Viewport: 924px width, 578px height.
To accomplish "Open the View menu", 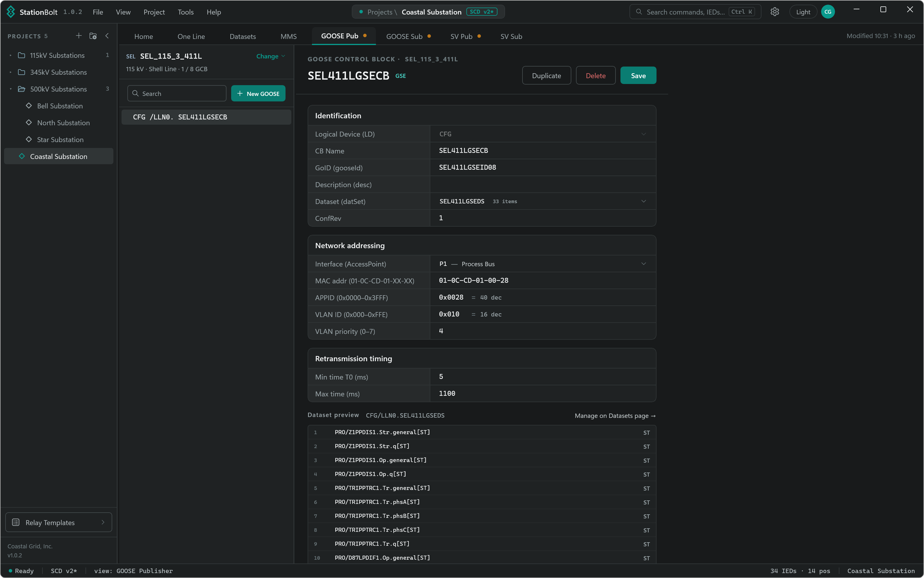I will point(123,12).
